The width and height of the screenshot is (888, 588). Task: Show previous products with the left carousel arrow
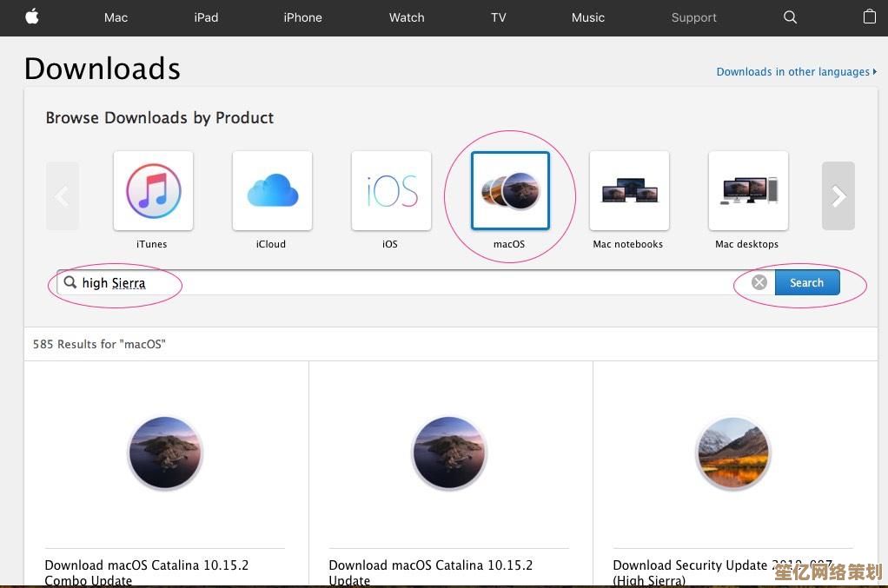[63, 195]
